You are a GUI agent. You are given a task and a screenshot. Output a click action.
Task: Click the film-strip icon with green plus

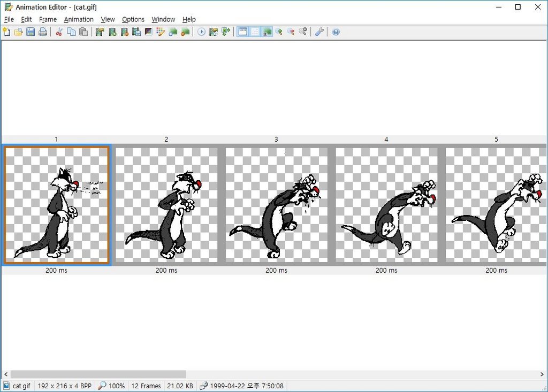tap(112, 32)
